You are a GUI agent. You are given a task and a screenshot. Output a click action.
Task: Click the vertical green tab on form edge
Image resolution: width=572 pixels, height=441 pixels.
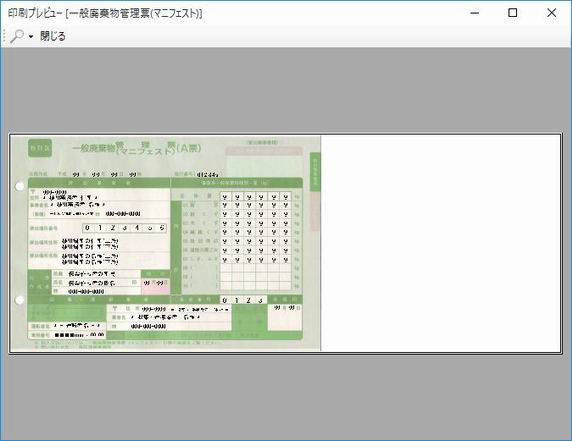tap(315, 171)
